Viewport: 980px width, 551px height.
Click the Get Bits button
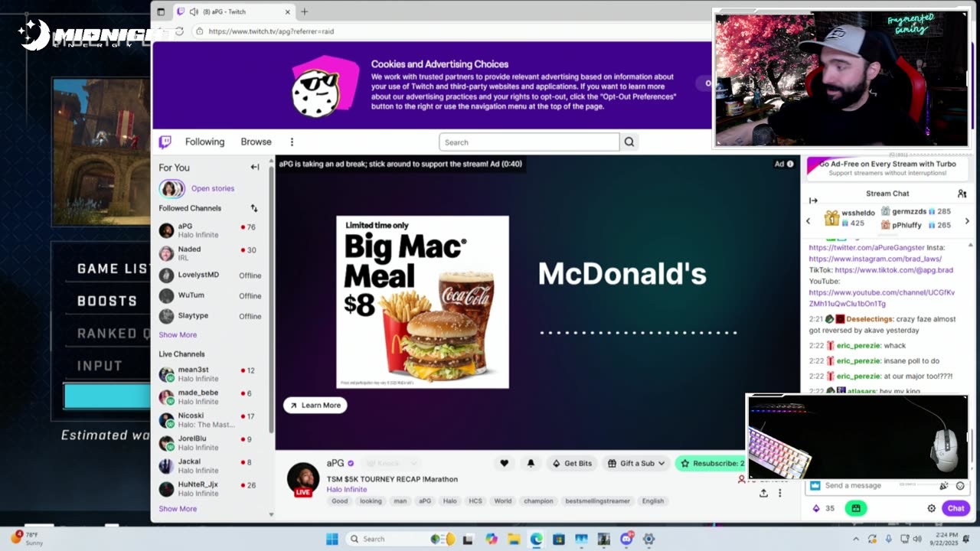pyautogui.click(x=572, y=463)
